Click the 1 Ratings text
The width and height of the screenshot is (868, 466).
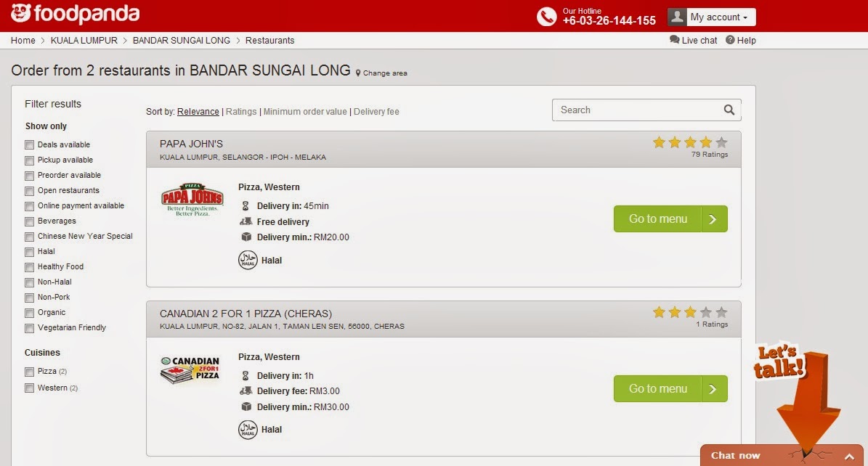pyautogui.click(x=713, y=324)
